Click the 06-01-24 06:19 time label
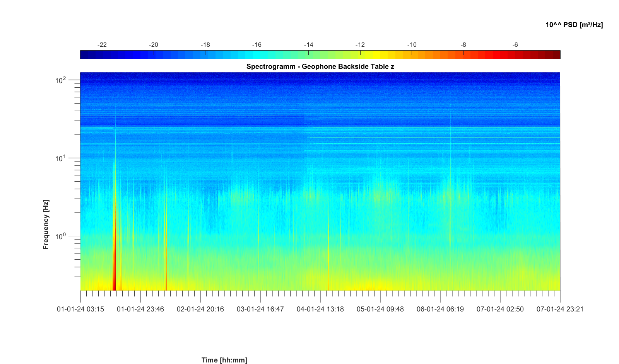 (x=440, y=309)
